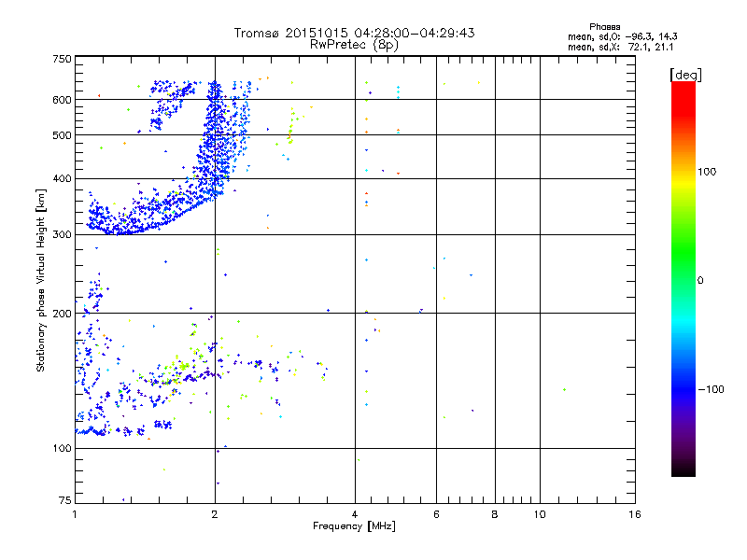Click the '[deg]' colorbar unit label
The width and height of the screenshot is (747, 560).
coord(685,75)
